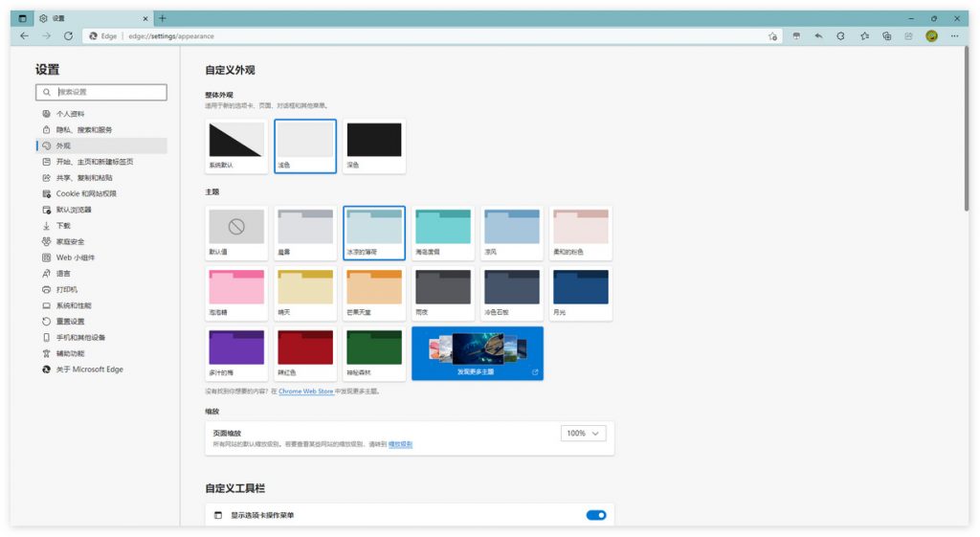Click the Edge logo beside 关于 Microsoft Edge

(46, 369)
